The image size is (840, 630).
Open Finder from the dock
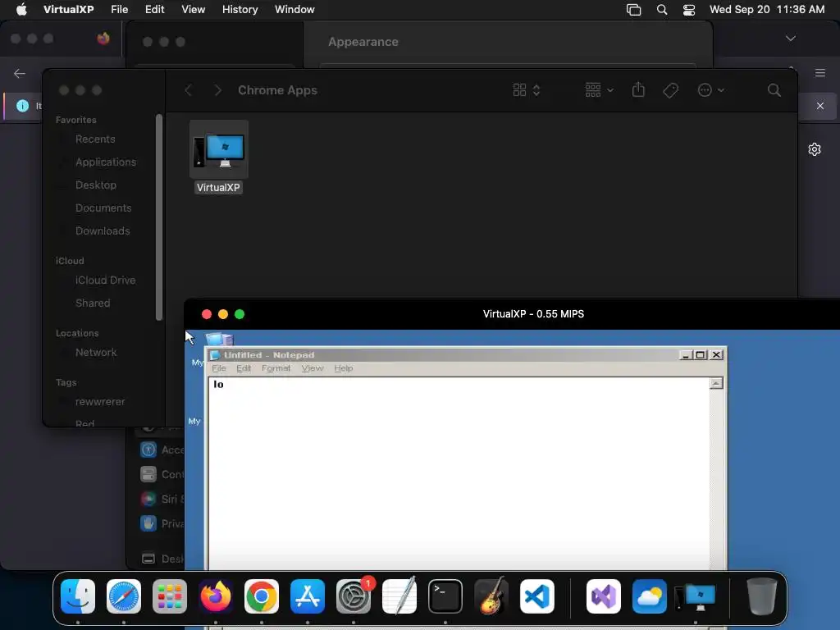78,596
